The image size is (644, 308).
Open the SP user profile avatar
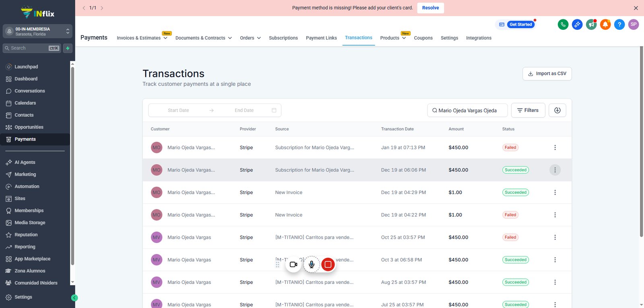[x=634, y=25]
